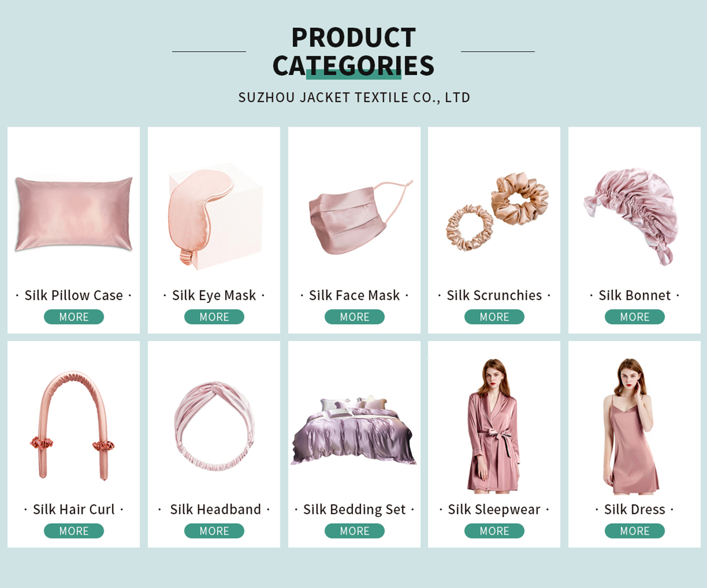Image resolution: width=707 pixels, height=588 pixels.
Task: Click MORE under Silk Pillow Case
Action: tap(74, 317)
